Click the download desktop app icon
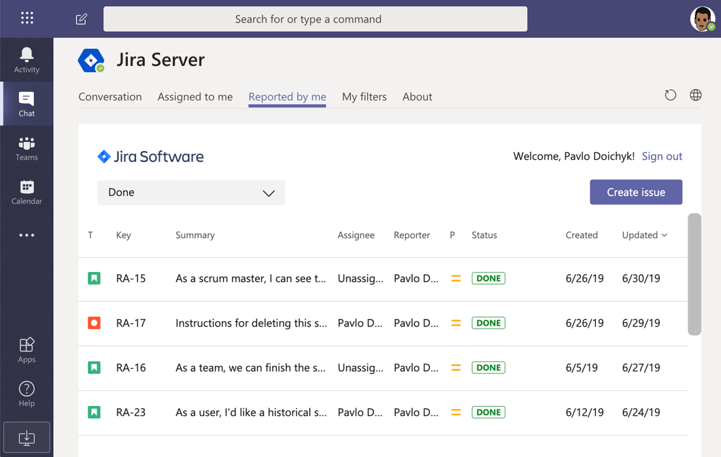The width and height of the screenshot is (721, 457). tap(26, 438)
